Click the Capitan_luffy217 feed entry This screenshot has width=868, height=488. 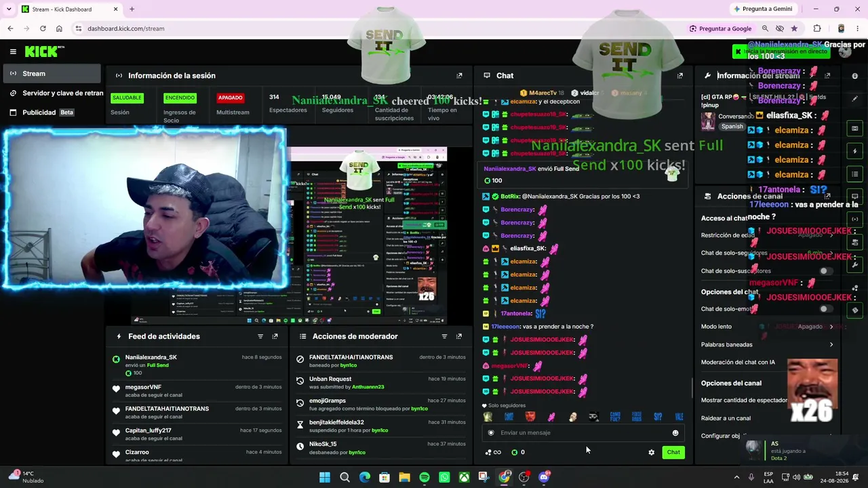click(x=197, y=434)
